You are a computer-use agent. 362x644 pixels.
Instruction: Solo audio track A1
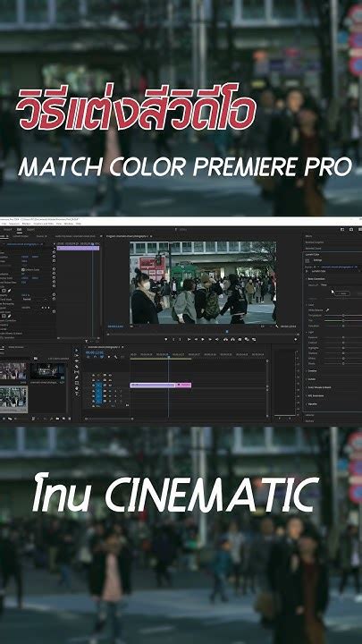click(115, 391)
